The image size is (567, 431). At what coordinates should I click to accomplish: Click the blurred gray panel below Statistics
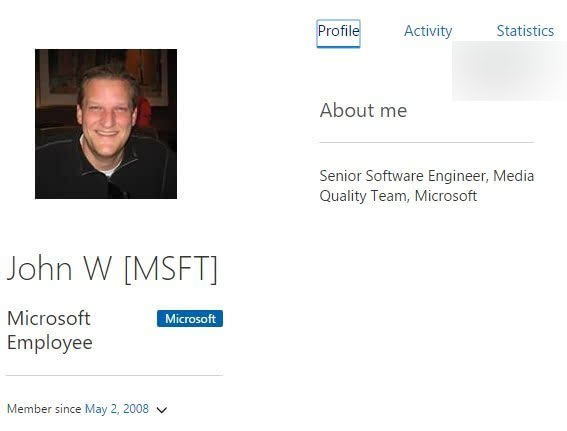tap(510, 71)
